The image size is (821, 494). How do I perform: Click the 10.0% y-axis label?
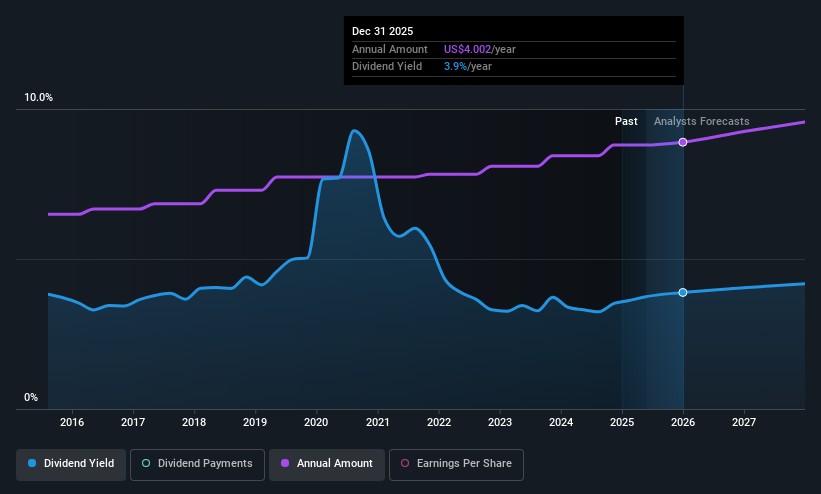[39, 98]
